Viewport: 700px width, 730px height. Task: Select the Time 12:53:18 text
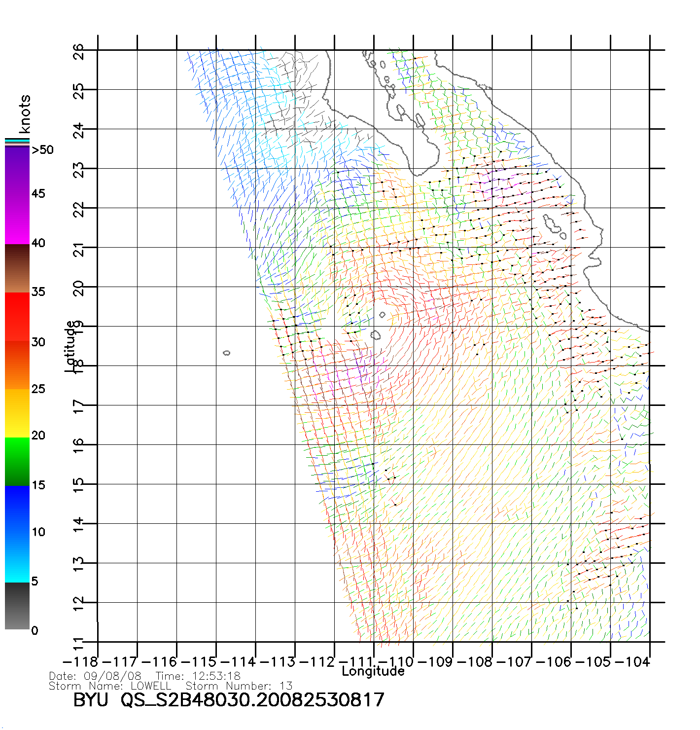[198, 676]
